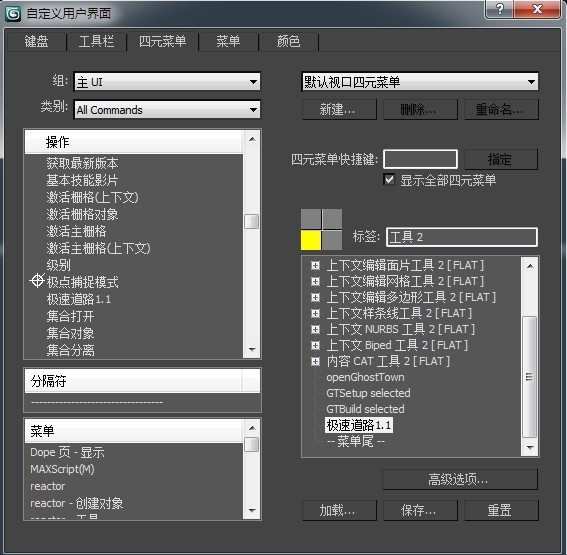Image resolution: width=567 pixels, height=555 pixels.
Task: Switch to the 颜色 tab
Action: coord(289,42)
